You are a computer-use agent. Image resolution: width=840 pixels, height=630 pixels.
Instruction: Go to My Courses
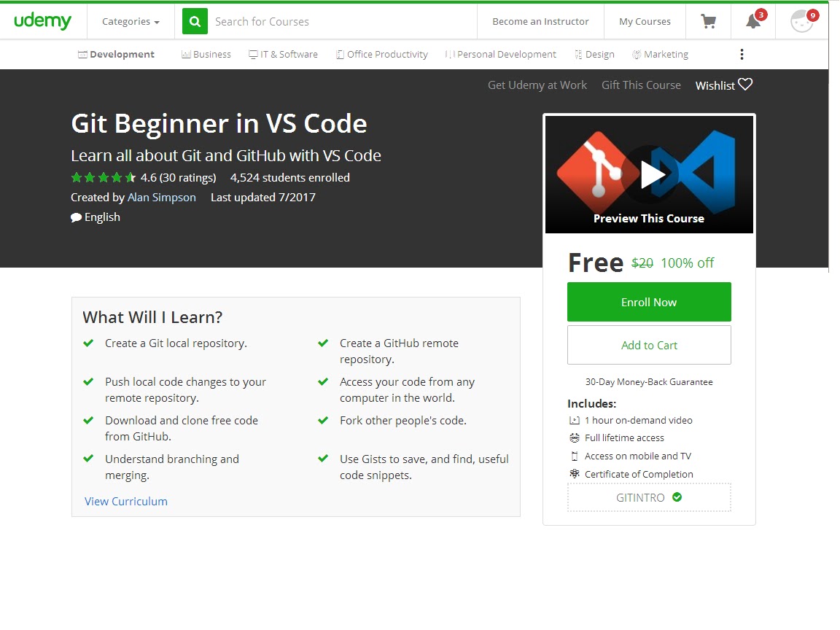pos(645,21)
